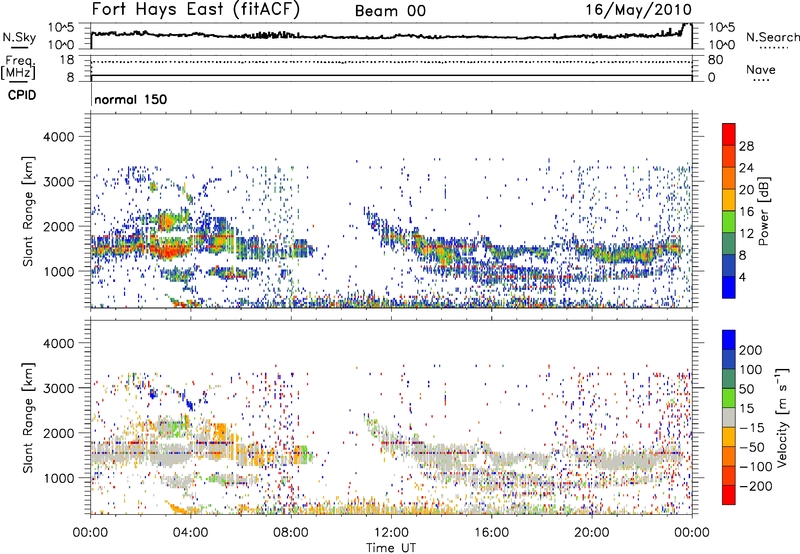
Task: Click the '20:00' time axis label
Action: coord(591,533)
